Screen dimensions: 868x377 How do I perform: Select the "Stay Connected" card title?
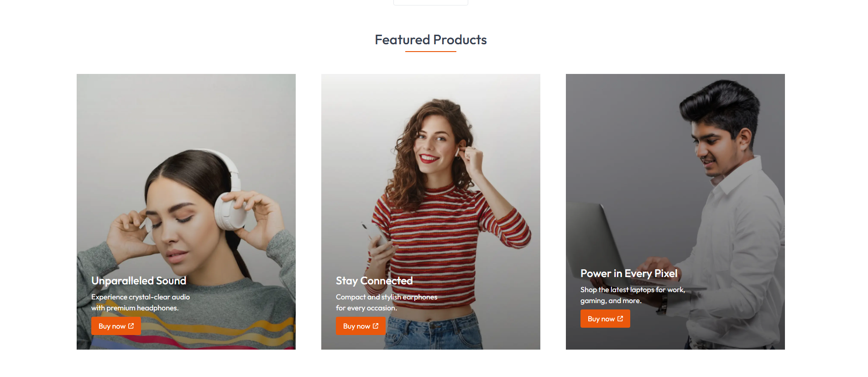tap(374, 281)
